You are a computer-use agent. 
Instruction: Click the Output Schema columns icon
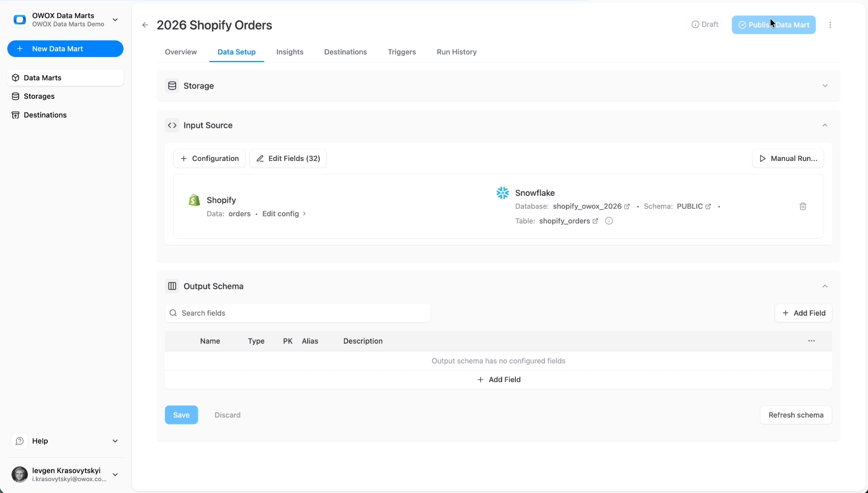[172, 286]
